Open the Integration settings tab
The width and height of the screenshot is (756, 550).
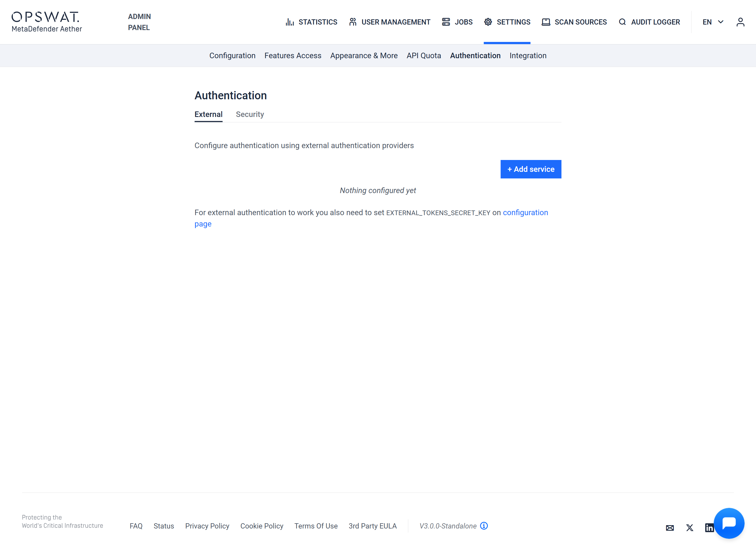528,56
